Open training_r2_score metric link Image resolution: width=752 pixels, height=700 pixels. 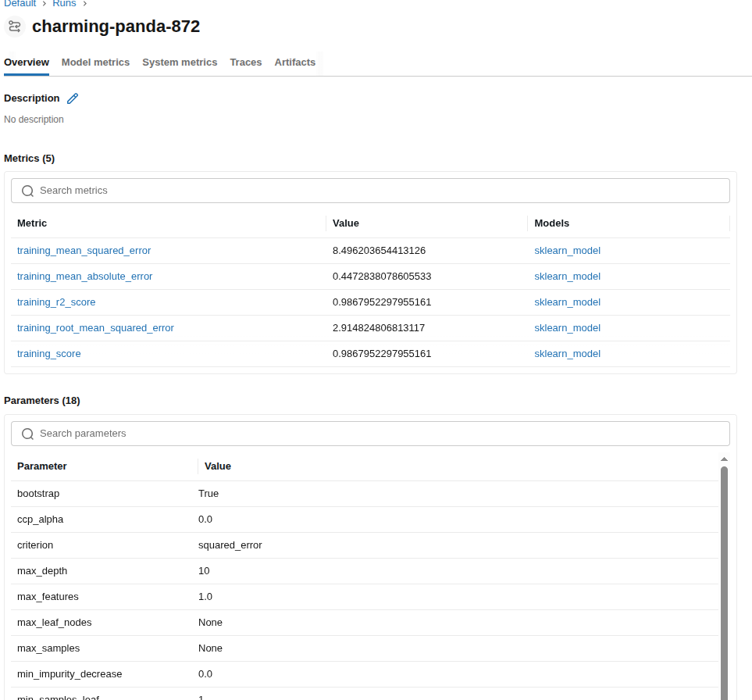[x=56, y=302]
